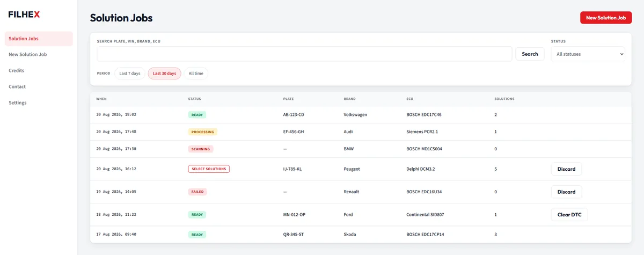Open Settings from sidebar
644x255 pixels.
[x=39, y=103]
